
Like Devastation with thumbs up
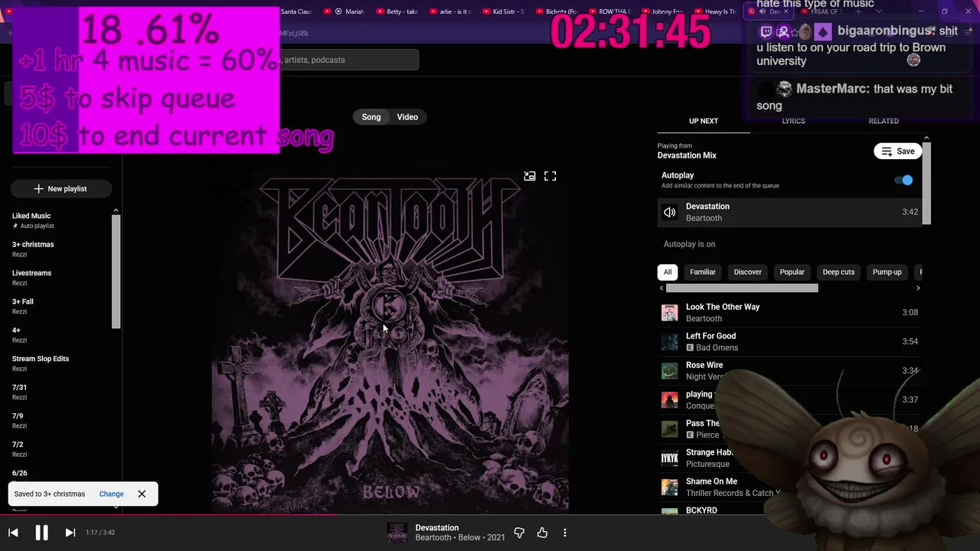(542, 533)
